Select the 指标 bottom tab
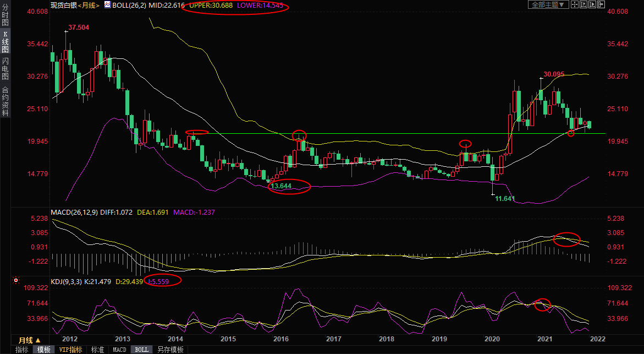Image resolution: width=644 pixels, height=354 pixels. coord(21,350)
